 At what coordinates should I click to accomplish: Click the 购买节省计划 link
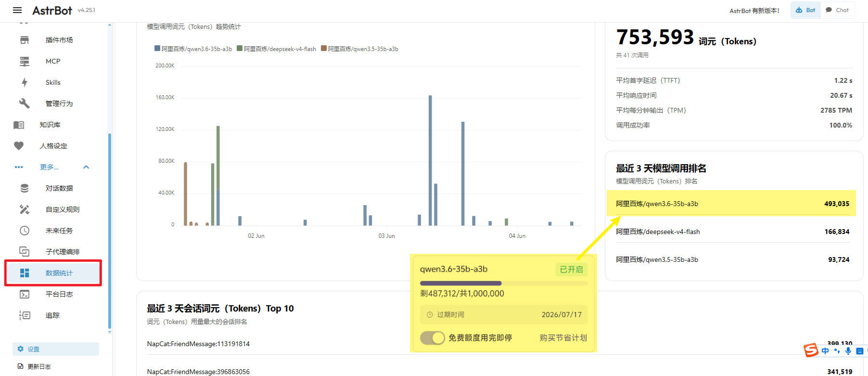563,338
